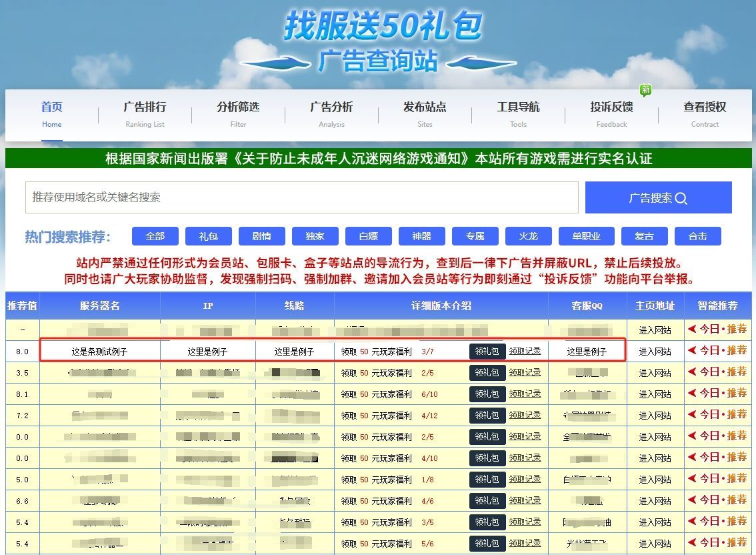Click the 合击 hot search tag
The height and width of the screenshot is (555, 756).
(697, 236)
